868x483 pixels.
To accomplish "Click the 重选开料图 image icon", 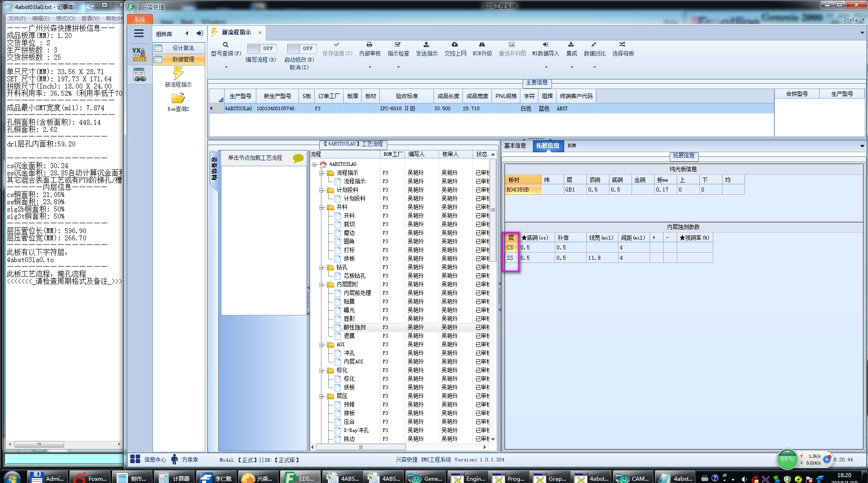I will [x=512, y=45].
